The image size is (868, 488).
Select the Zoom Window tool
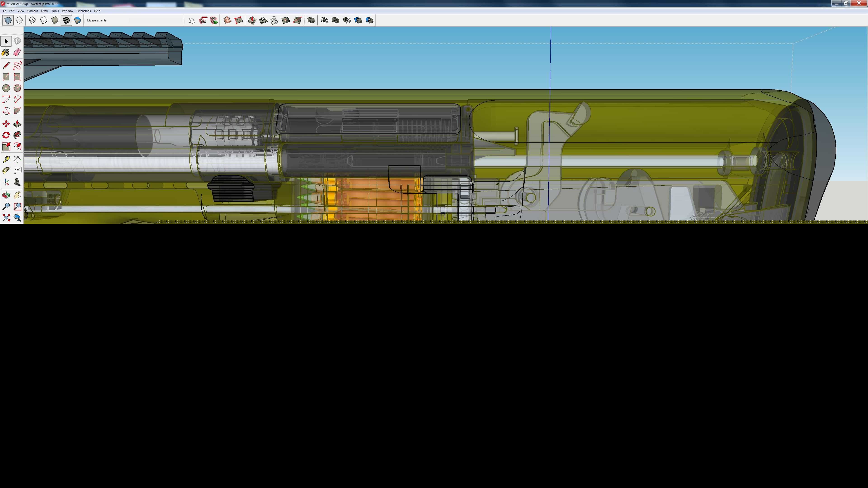pyautogui.click(x=18, y=206)
